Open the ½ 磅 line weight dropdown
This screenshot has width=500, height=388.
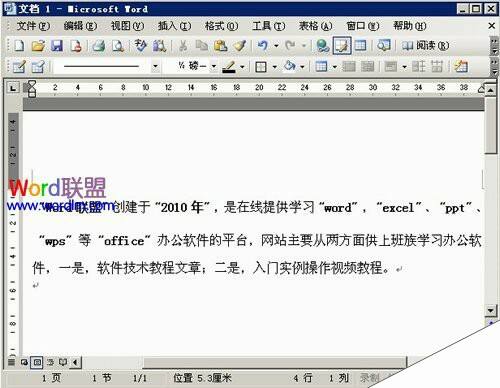pyautogui.click(x=214, y=67)
